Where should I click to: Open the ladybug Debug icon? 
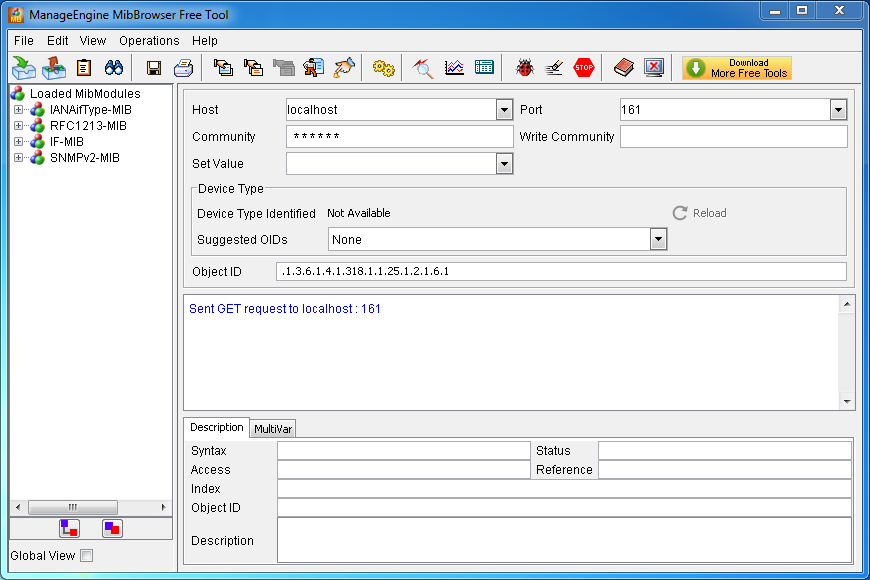pos(524,68)
